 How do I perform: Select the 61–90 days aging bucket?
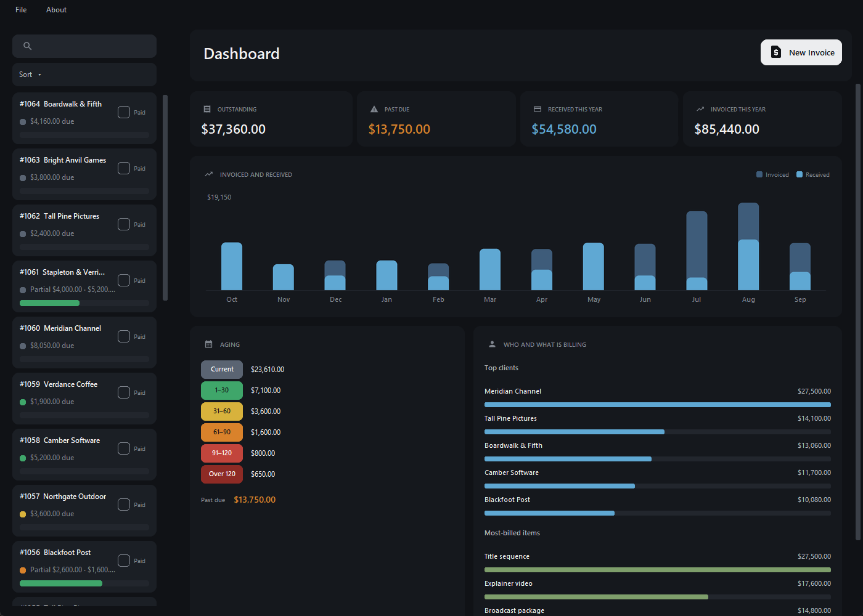pyautogui.click(x=222, y=432)
